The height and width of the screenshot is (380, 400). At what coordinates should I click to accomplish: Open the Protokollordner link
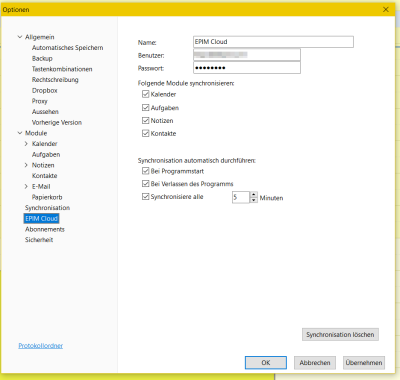coord(41,346)
